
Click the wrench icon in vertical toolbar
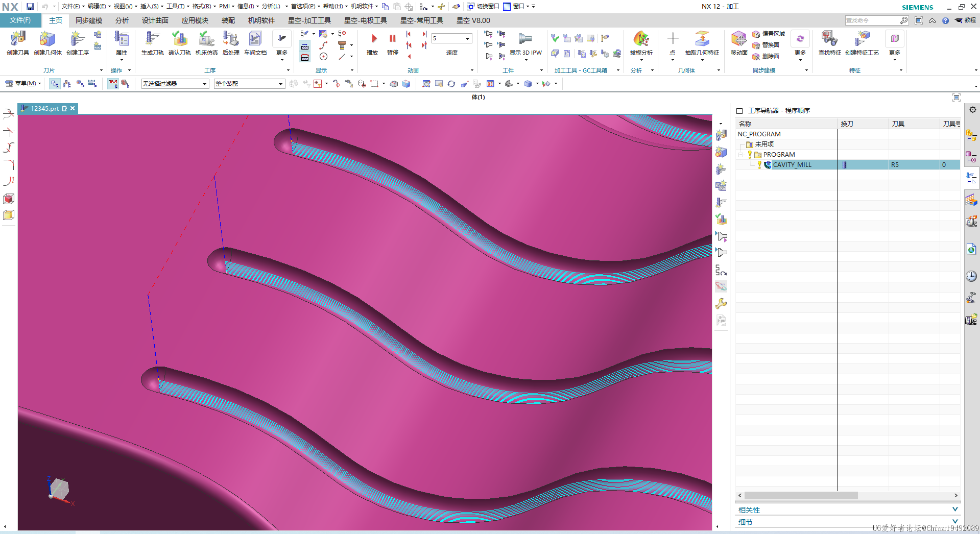point(721,304)
